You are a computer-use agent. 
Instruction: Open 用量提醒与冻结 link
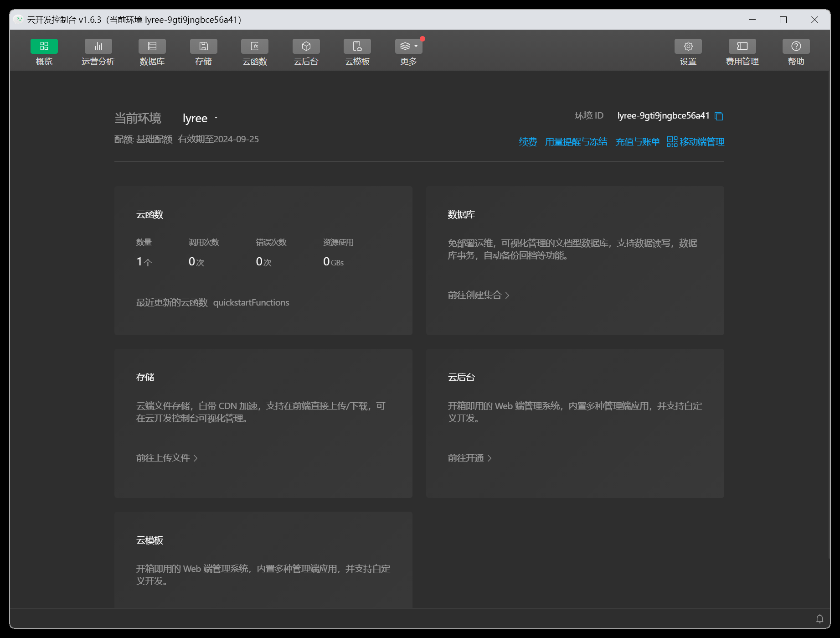click(576, 142)
